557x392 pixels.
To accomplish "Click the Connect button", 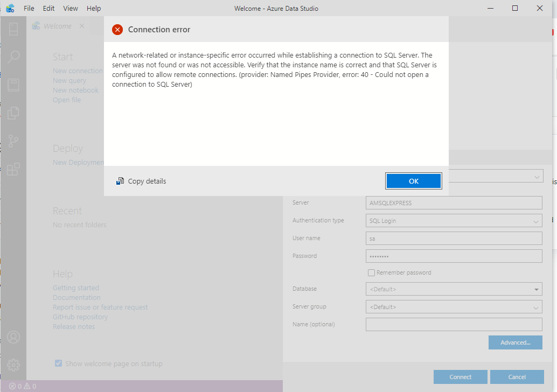I will click(x=461, y=377).
